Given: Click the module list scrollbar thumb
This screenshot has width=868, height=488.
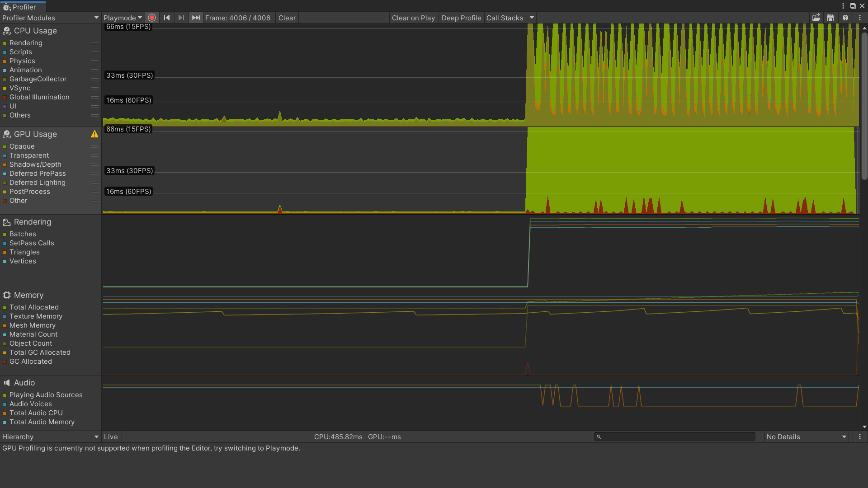Looking at the screenshot, I should pos(864,106).
